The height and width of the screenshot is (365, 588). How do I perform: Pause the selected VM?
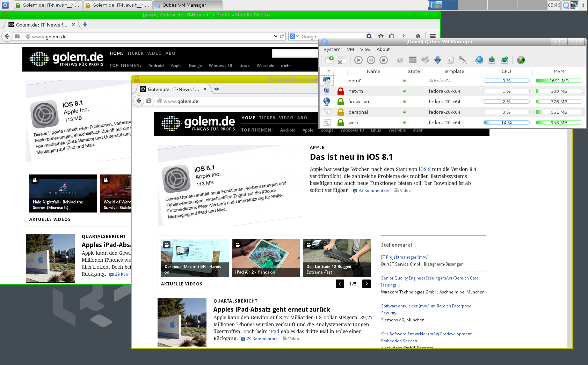pyautogui.click(x=371, y=60)
